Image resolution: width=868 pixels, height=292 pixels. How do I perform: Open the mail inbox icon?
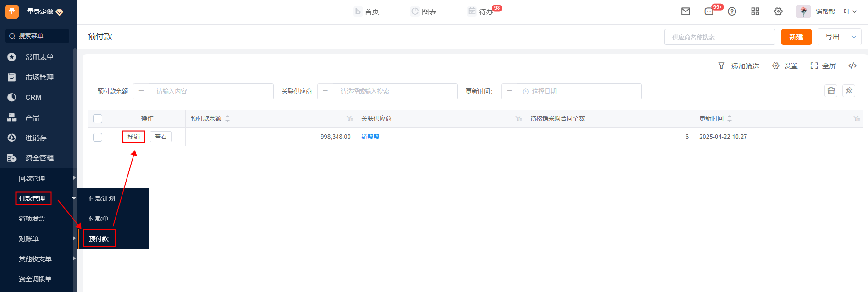point(686,11)
